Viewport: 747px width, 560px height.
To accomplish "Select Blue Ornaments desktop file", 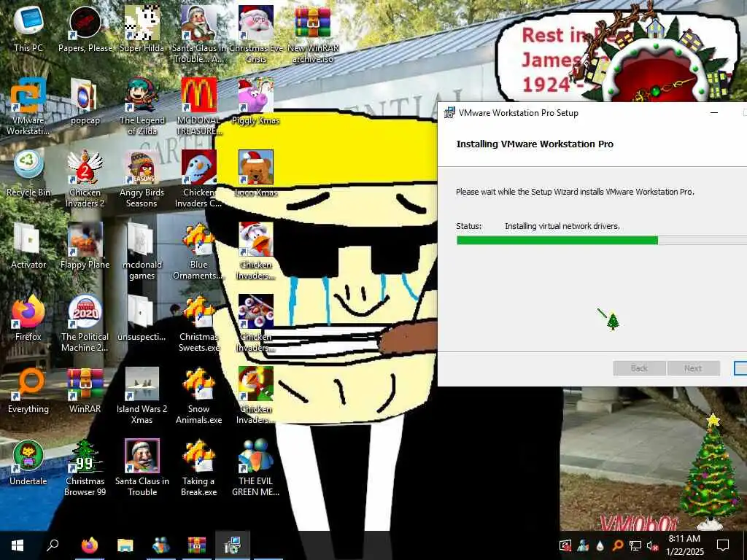I will (x=198, y=251).
